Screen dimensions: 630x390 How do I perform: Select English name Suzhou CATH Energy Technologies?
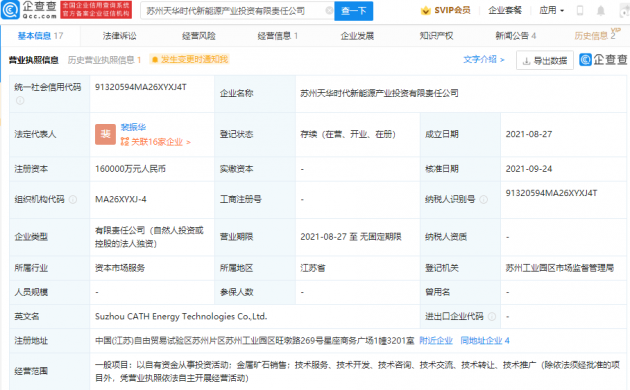click(x=181, y=316)
